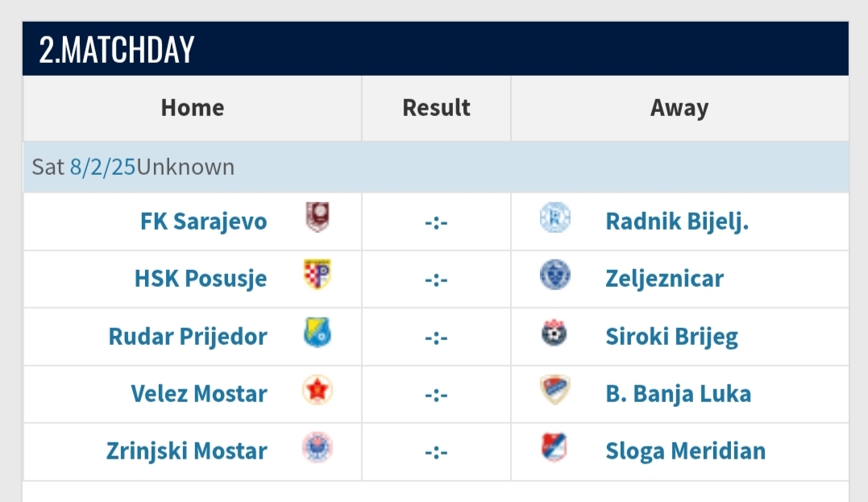Select the Sloga Meridian team name
868x502 pixels.
pyautogui.click(x=685, y=451)
